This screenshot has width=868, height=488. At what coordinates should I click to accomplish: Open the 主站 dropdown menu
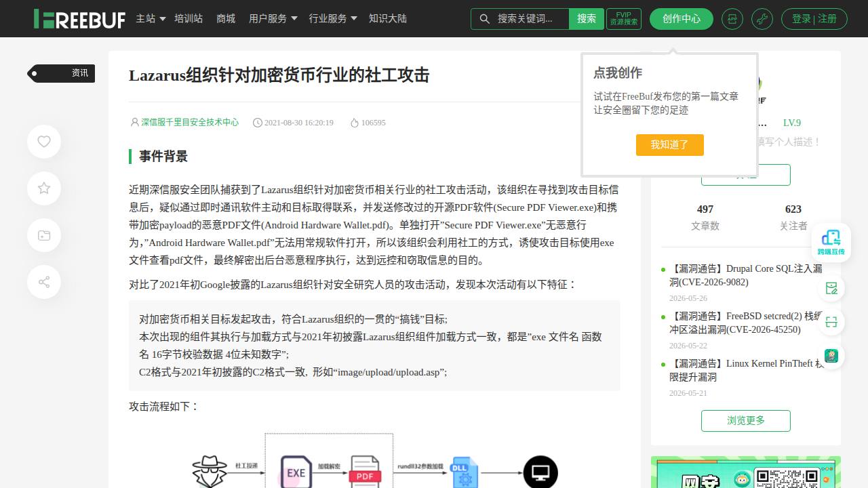(151, 19)
